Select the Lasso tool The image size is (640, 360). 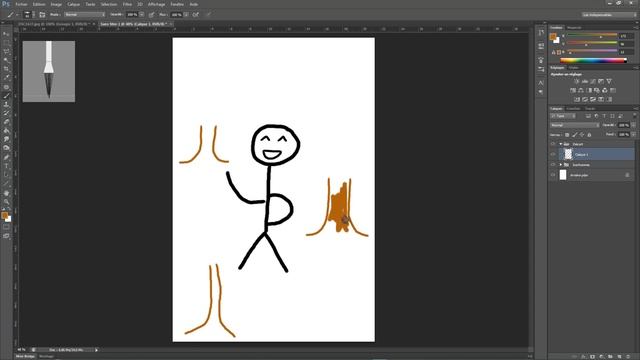6,52
